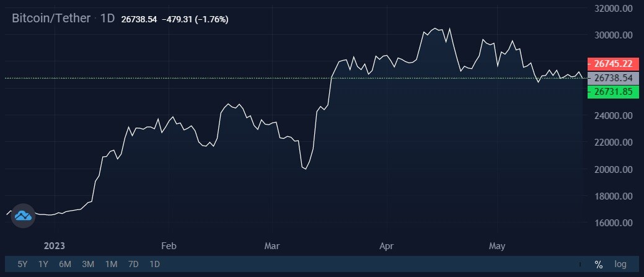The height and width of the screenshot is (277, 644).
Task: Click the Feb label on time axis
Action: point(169,246)
